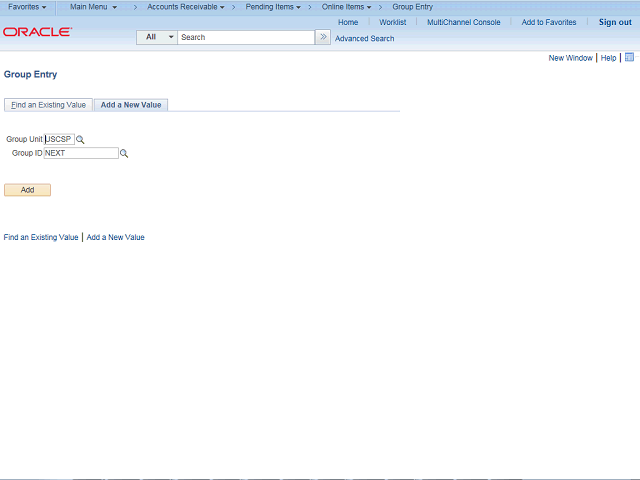Viewport: 640px width, 480px height.
Task: Expand the Main Menu dropdown
Action: [x=93, y=7]
